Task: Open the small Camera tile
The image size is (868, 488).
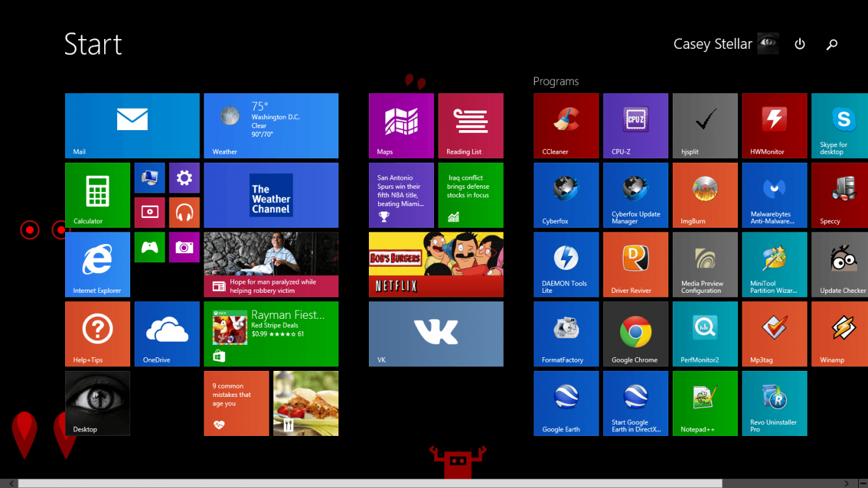Action: (184, 247)
